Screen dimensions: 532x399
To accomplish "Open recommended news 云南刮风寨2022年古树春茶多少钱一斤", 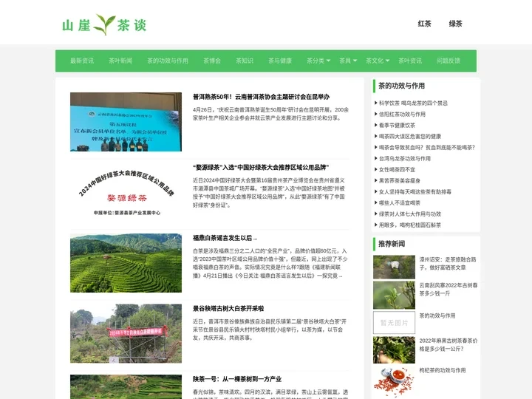I will (449, 289).
